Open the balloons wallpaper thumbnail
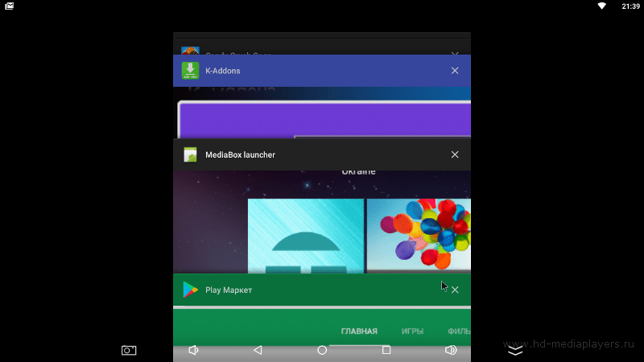 (x=419, y=236)
